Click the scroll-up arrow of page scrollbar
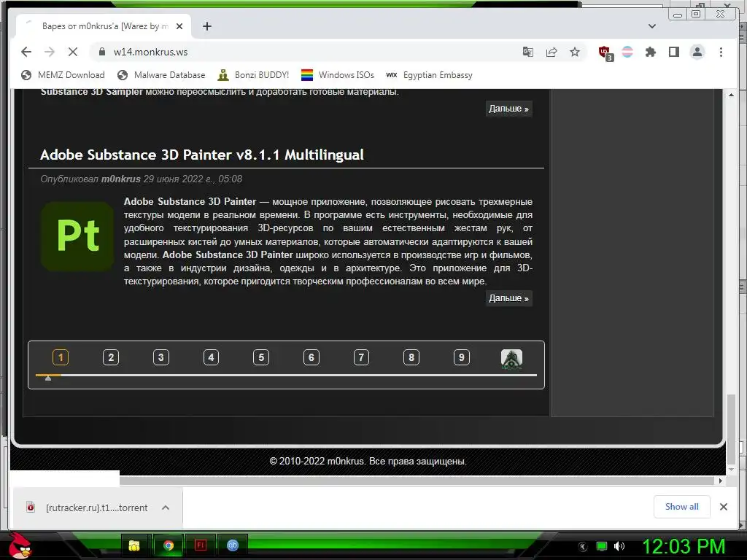747x560 pixels. click(x=731, y=95)
